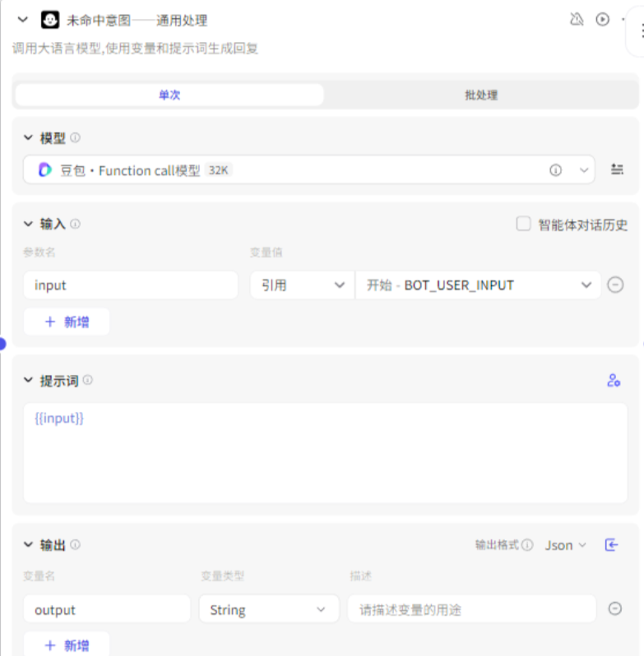Click 新增 button under the output section

pos(67,644)
